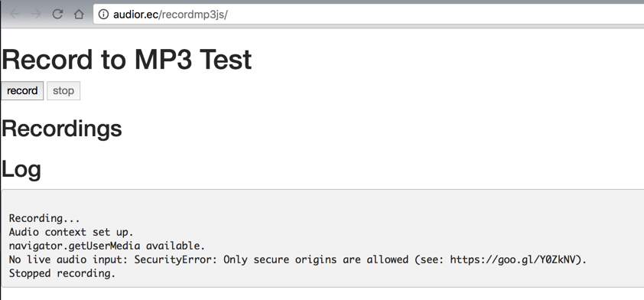644x300 pixels.
Task: Reload the page with the refresh icon
Action: click(57, 14)
